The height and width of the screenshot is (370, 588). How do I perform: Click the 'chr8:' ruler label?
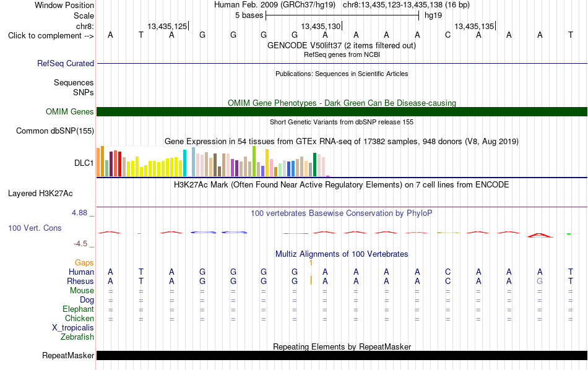click(85, 26)
